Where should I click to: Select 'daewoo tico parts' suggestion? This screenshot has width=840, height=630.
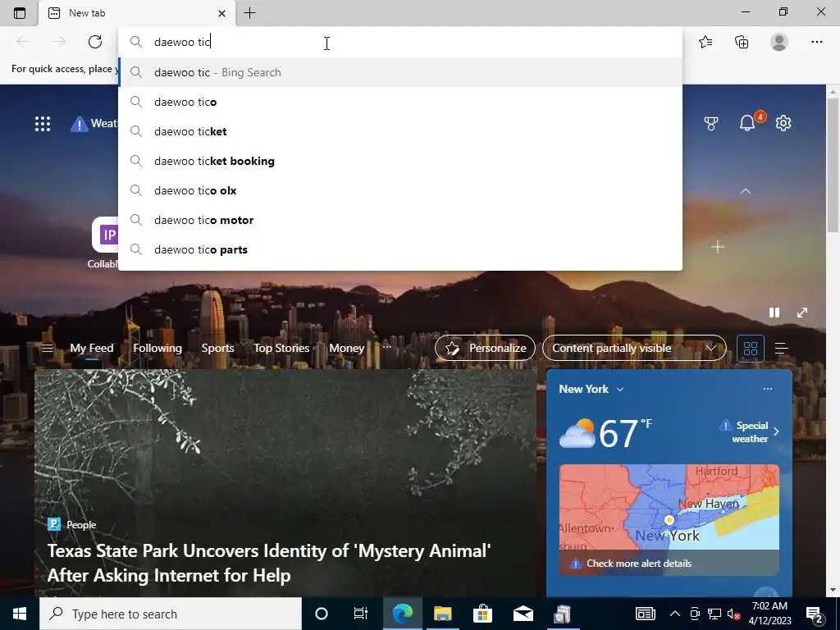(400, 249)
